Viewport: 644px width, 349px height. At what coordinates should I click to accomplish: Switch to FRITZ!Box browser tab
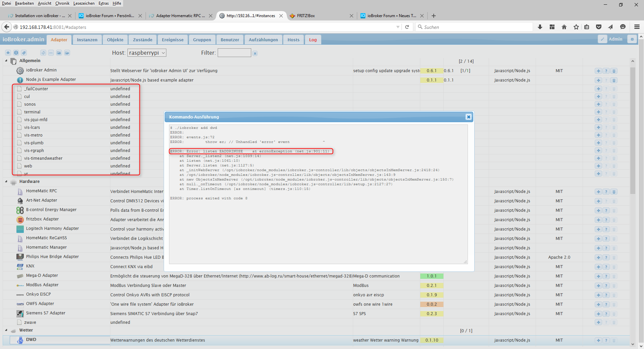(x=319, y=16)
